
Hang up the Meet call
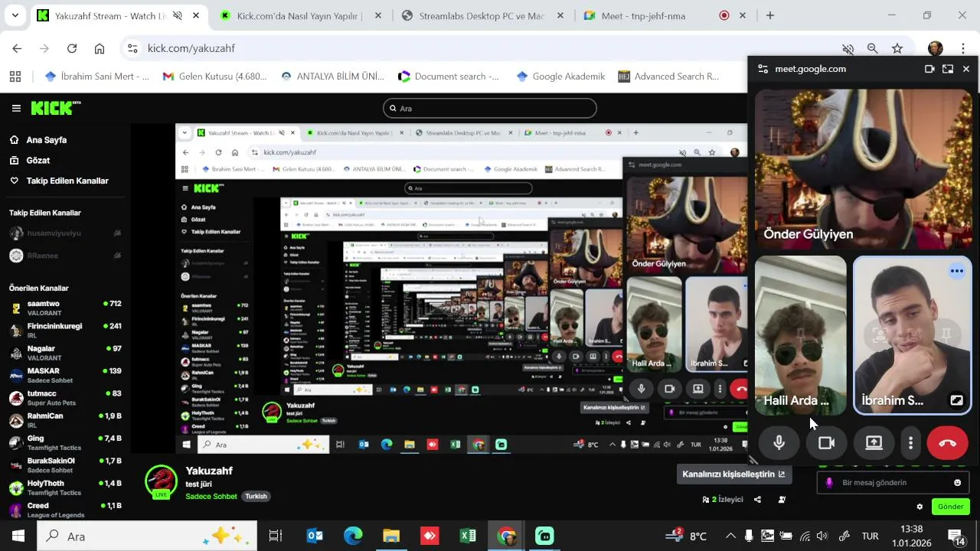click(947, 443)
